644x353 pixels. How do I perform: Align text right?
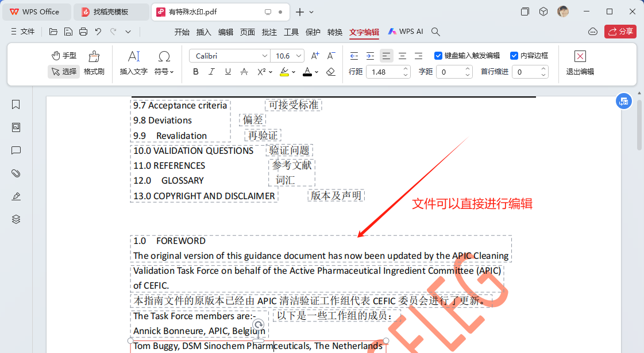[x=419, y=56]
